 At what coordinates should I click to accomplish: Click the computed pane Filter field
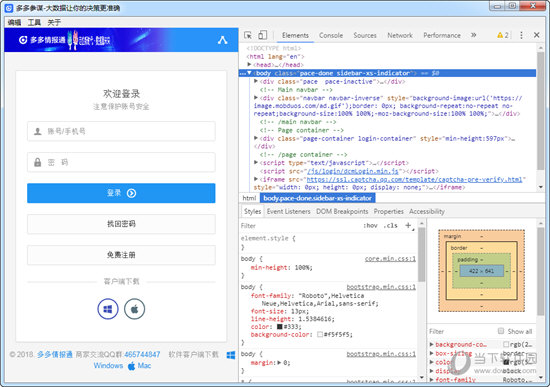(461, 331)
